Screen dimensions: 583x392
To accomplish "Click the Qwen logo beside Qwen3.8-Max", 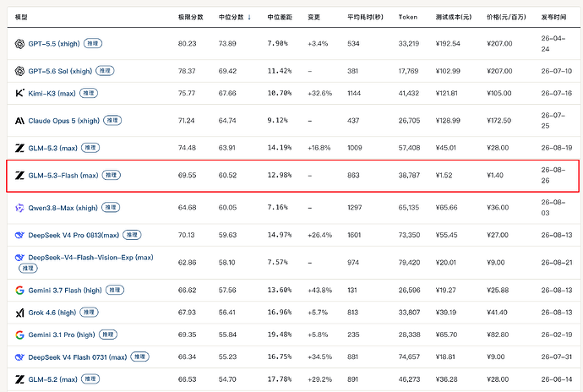I will [19, 208].
